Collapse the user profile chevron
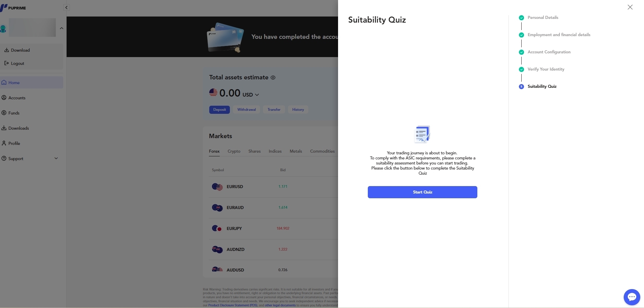The image size is (644, 308). [x=62, y=28]
